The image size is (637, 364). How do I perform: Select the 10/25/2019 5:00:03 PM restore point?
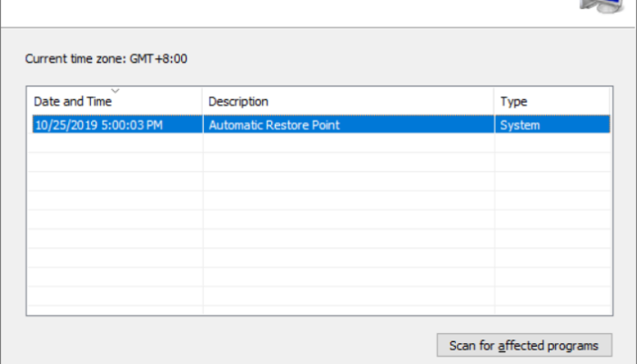click(x=321, y=125)
